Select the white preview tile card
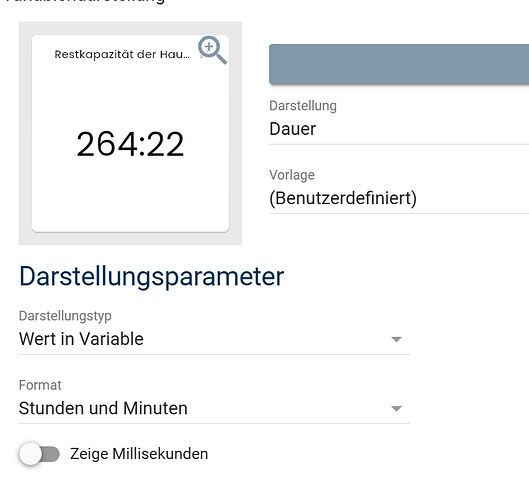 pos(130,134)
